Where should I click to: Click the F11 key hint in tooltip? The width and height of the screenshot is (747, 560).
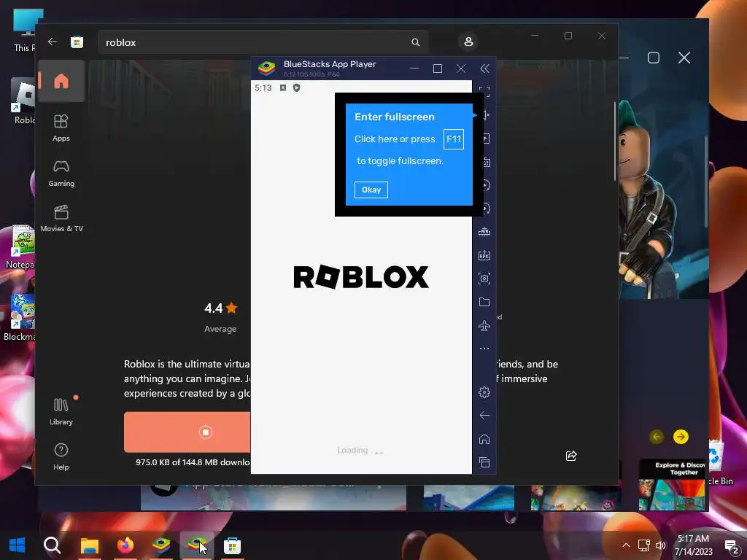[x=454, y=139]
